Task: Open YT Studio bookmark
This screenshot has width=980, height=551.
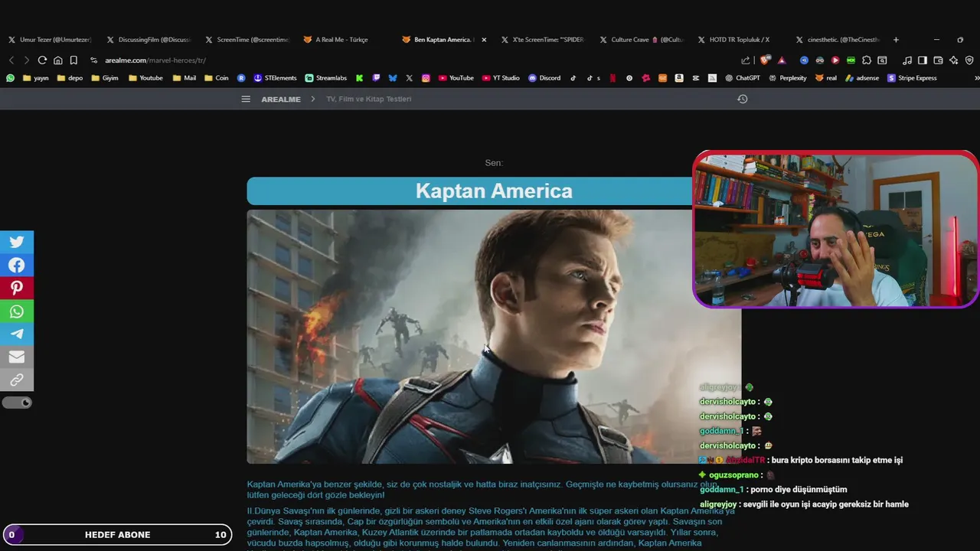Action: [x=501, y=78]
